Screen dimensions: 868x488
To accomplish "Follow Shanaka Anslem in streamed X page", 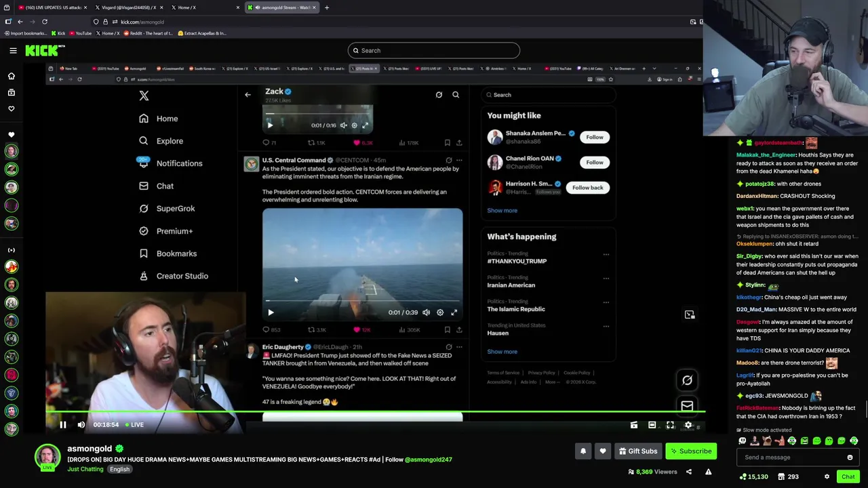I will 595,137.
